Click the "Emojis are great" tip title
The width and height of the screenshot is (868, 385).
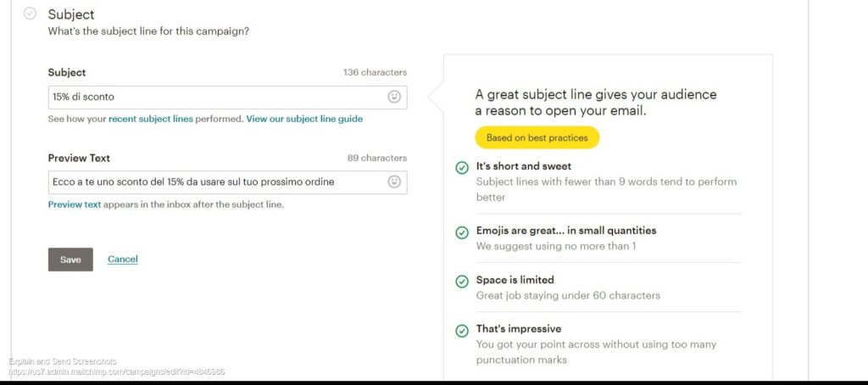[x=566, y=231]
